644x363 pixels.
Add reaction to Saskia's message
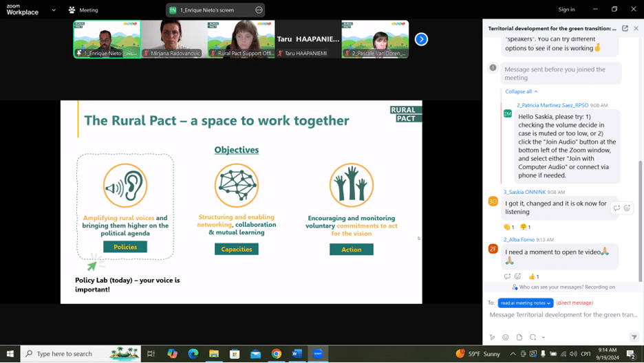(x=627, y=208)
